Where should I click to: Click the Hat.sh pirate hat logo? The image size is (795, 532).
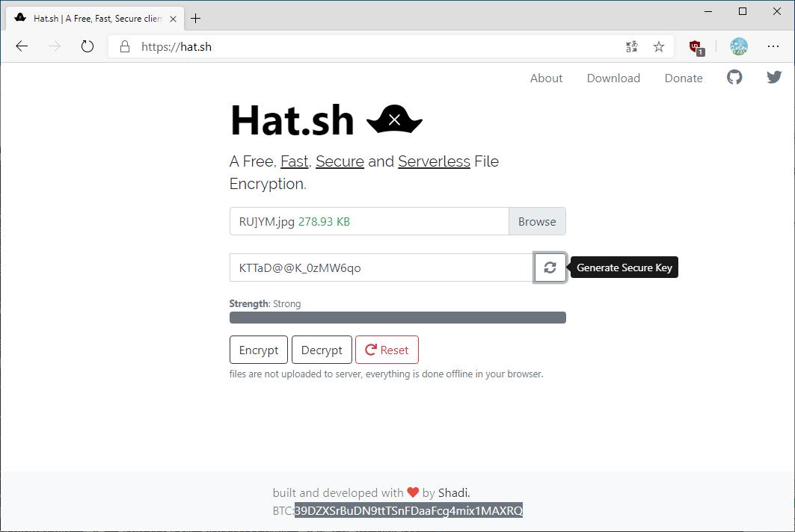tap(394, 120)
